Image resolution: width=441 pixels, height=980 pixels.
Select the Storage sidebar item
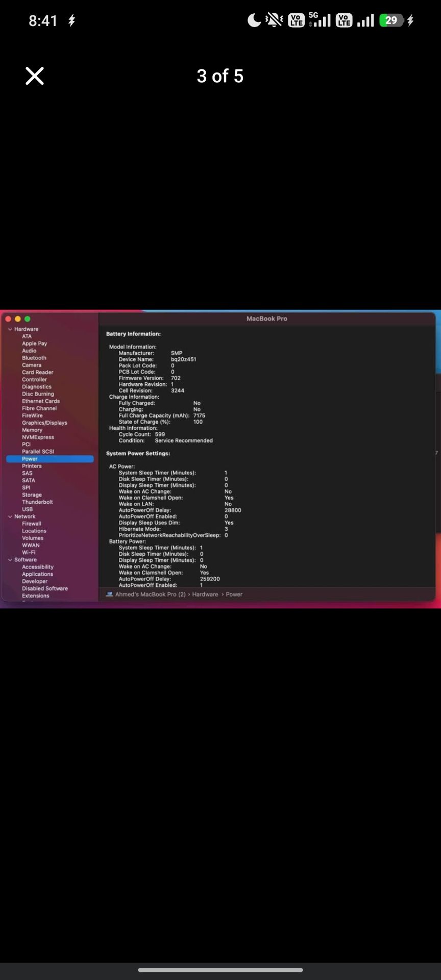pos(32,495)
